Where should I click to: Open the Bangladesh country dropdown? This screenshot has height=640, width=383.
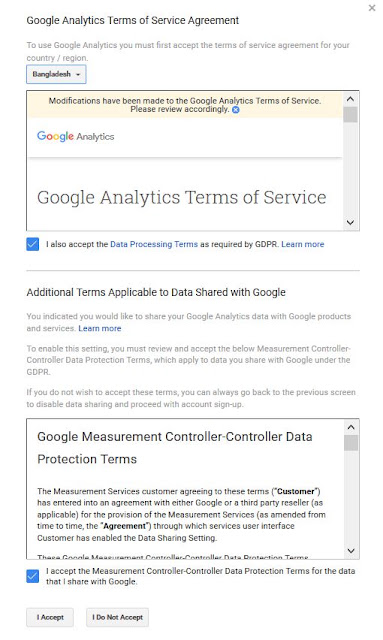(x=56, y=74)
